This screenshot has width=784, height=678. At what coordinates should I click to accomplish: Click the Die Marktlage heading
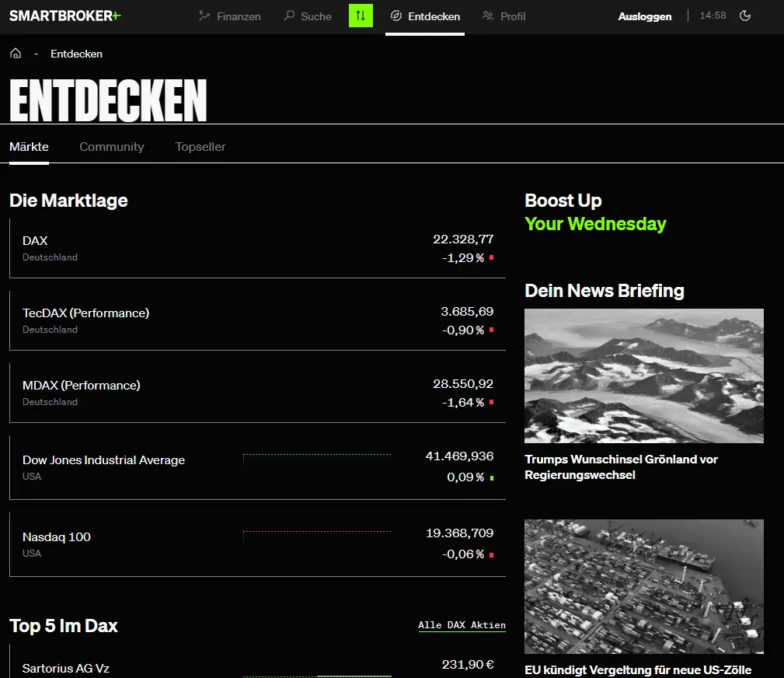(x=68, y=201)
